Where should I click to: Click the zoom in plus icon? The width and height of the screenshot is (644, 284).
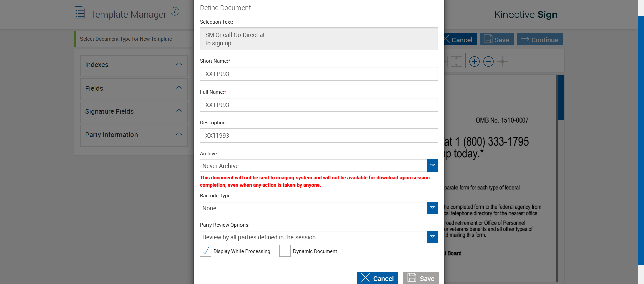(x=474, y=61)
